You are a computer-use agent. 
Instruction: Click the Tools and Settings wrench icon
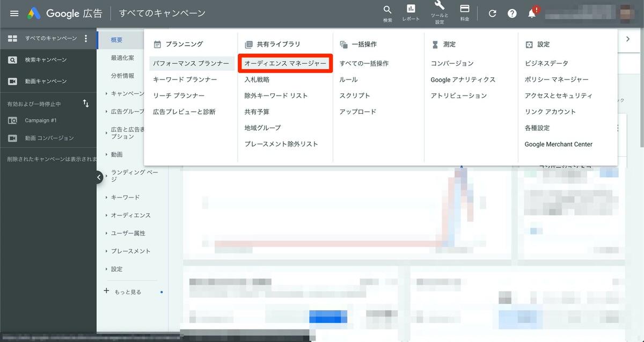tap(440, 6)
